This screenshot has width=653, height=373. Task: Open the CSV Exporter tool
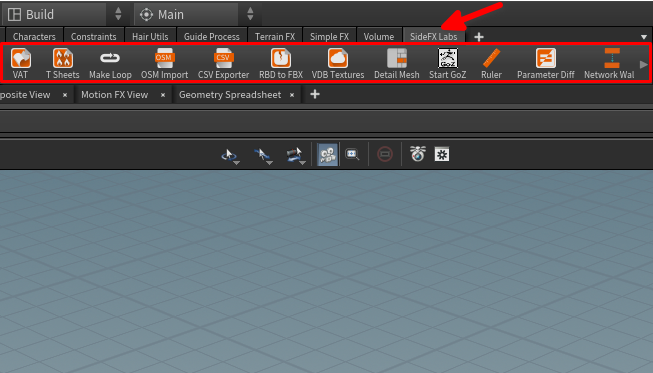223,63
